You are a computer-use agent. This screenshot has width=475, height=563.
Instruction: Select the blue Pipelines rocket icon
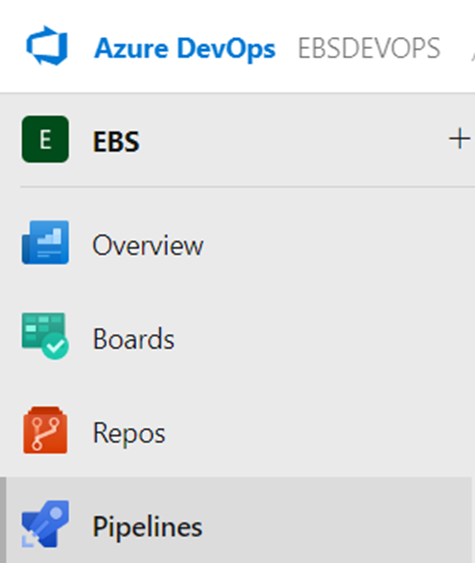coord(45,524)
